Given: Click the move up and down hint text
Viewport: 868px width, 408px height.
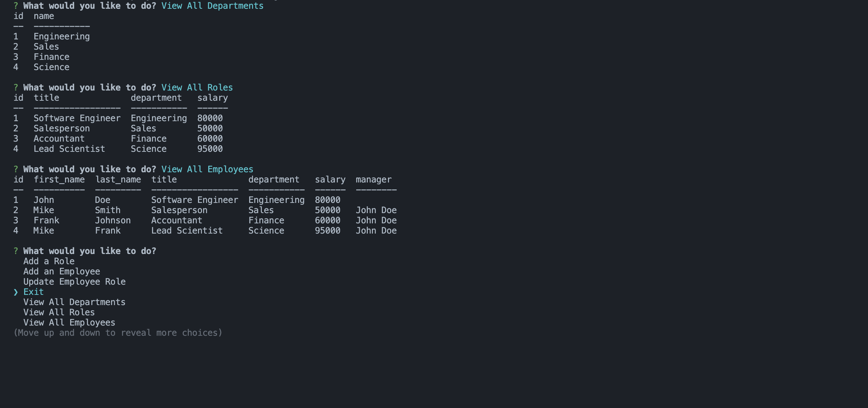Looking at the screenshot, I should (x=118, y=333).
